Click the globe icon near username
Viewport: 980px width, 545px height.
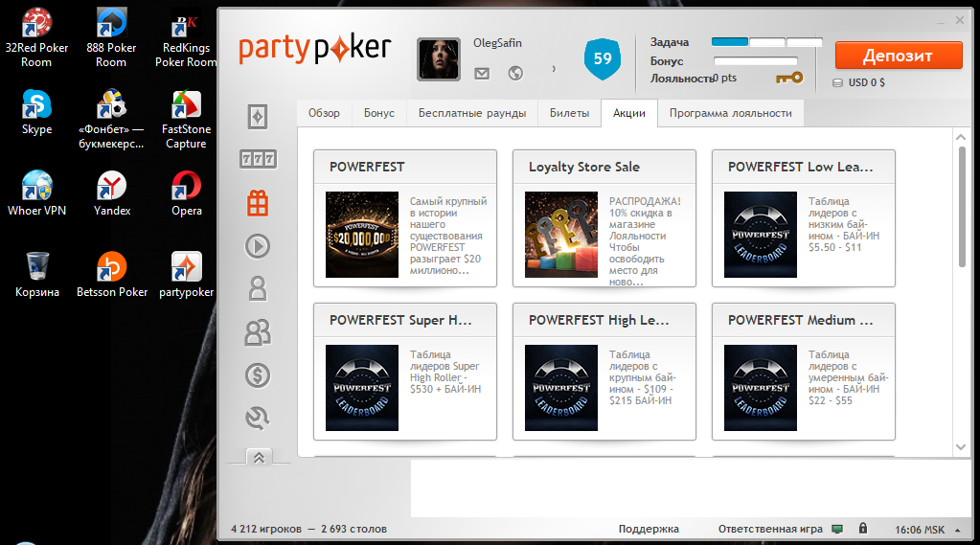(515, 74)
